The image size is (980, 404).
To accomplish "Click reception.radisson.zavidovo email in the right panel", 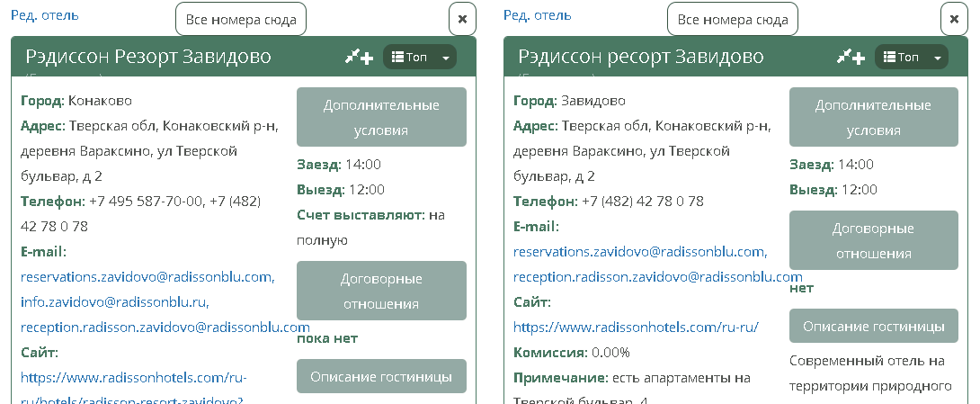I will tap(657, 276).
